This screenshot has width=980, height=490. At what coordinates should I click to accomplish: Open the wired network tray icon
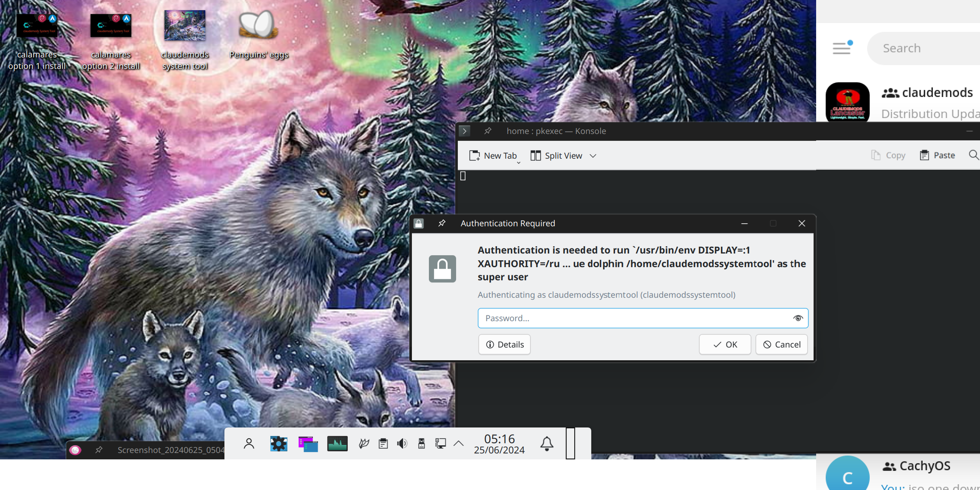pos(440,443)
